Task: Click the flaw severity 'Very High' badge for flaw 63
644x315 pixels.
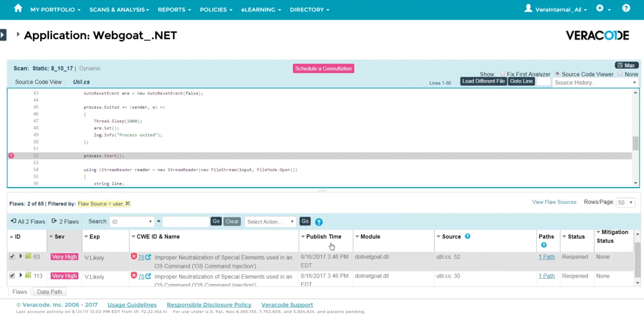Action: (x=64, y=257)
